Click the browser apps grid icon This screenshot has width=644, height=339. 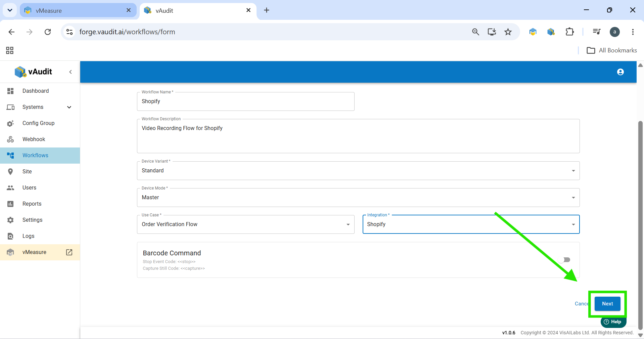(10, 50)
